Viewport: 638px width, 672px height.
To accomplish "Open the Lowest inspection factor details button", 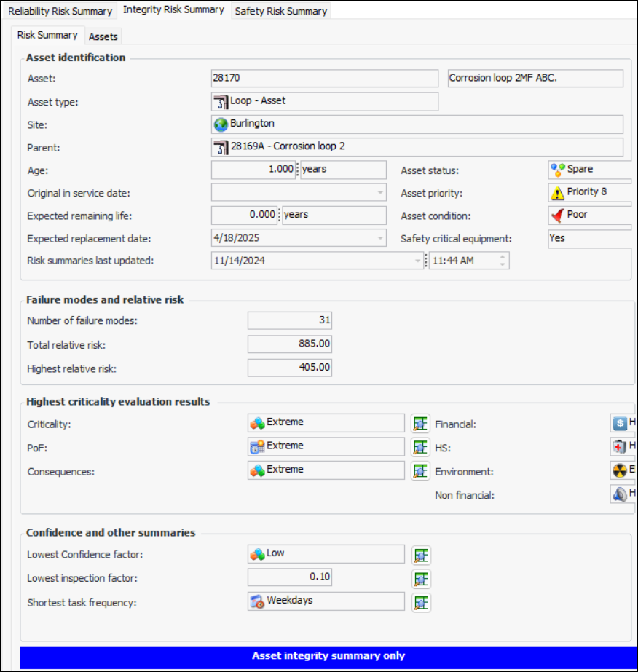I will (x=421, y=579).
